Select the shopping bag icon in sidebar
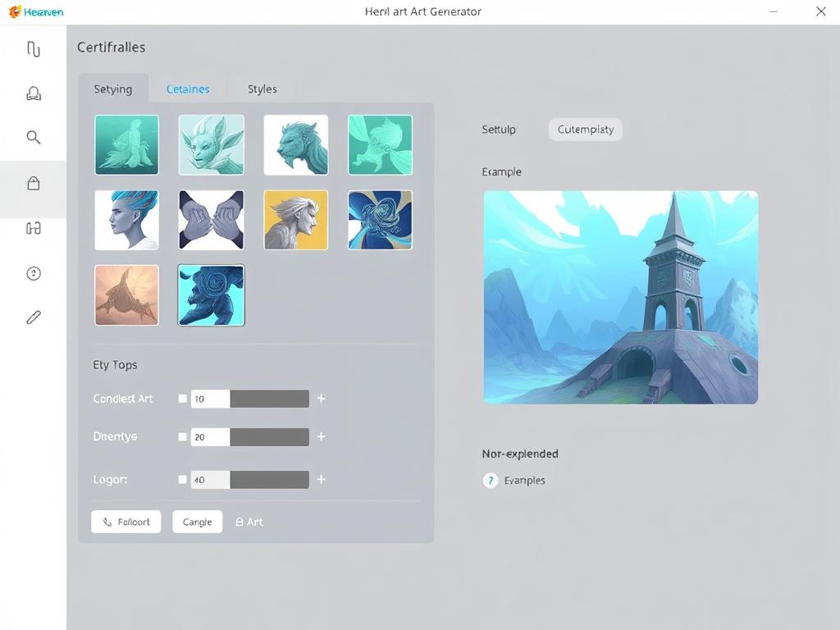 (x=33, y=183)
